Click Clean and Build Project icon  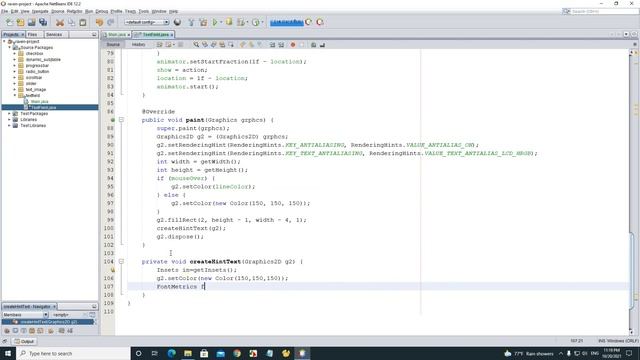[x=203, y=22]
